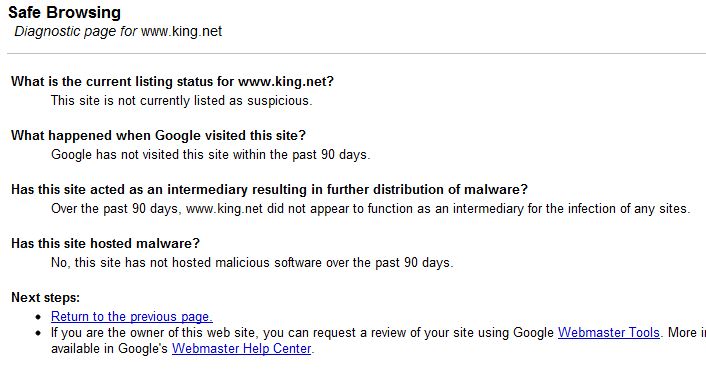Click the 'Diagnostic page for' subtitle text

click(x=76, y=32)
